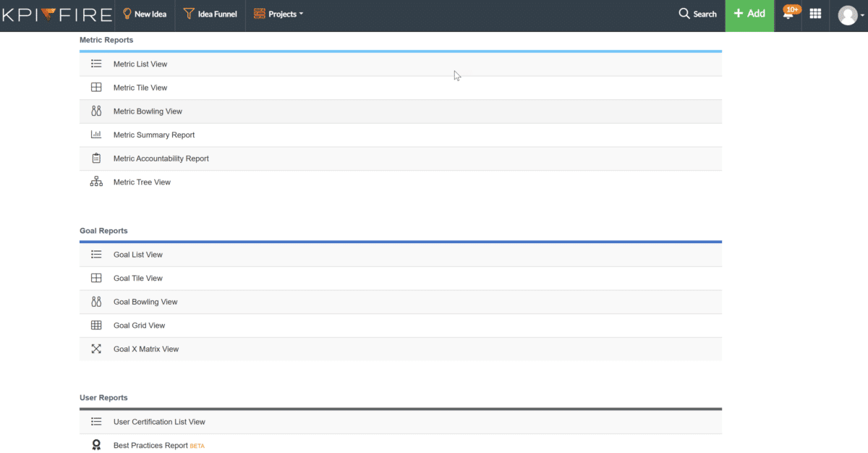Click the KPI Fire logo
868x453 pixels.
click(x=57, y=14)
